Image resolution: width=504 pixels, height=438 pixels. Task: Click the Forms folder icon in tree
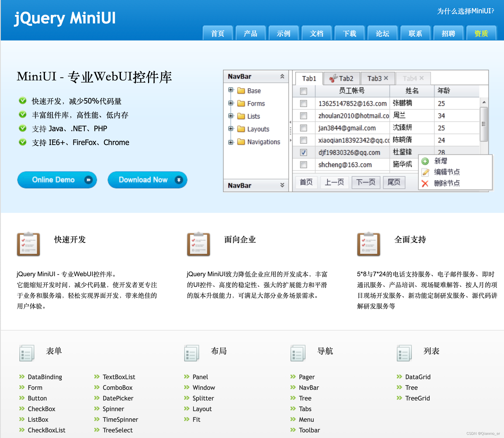(241, 103)
